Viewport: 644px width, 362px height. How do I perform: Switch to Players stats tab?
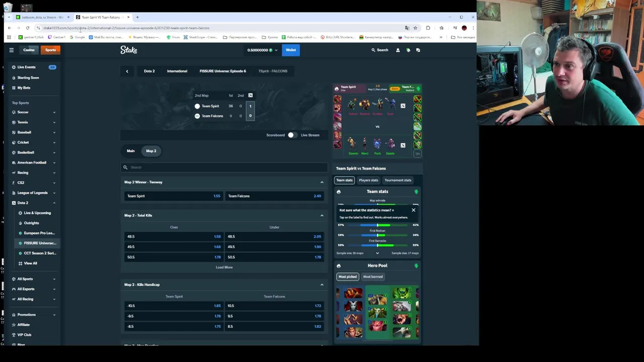368,180
